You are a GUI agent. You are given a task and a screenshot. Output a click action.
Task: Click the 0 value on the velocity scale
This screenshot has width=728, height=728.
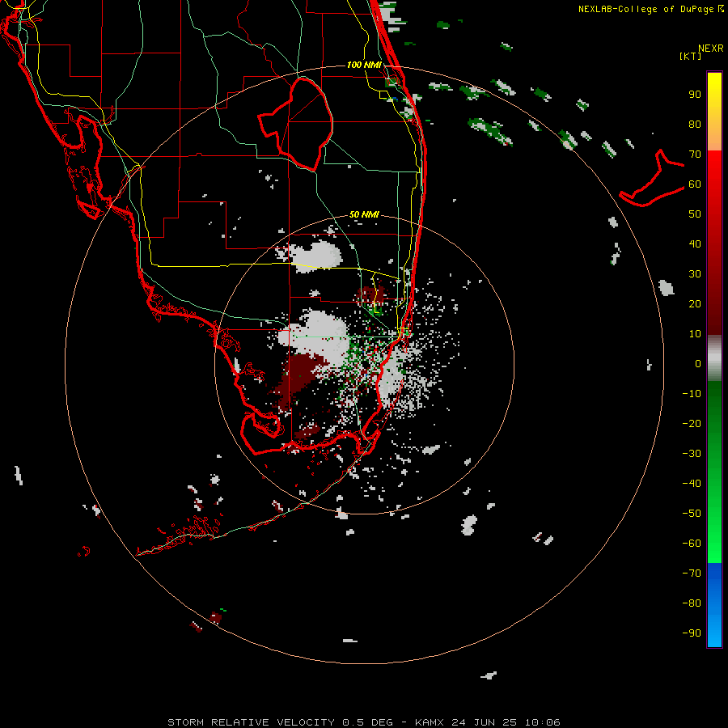pyautogui.click(x=698, y=363)
